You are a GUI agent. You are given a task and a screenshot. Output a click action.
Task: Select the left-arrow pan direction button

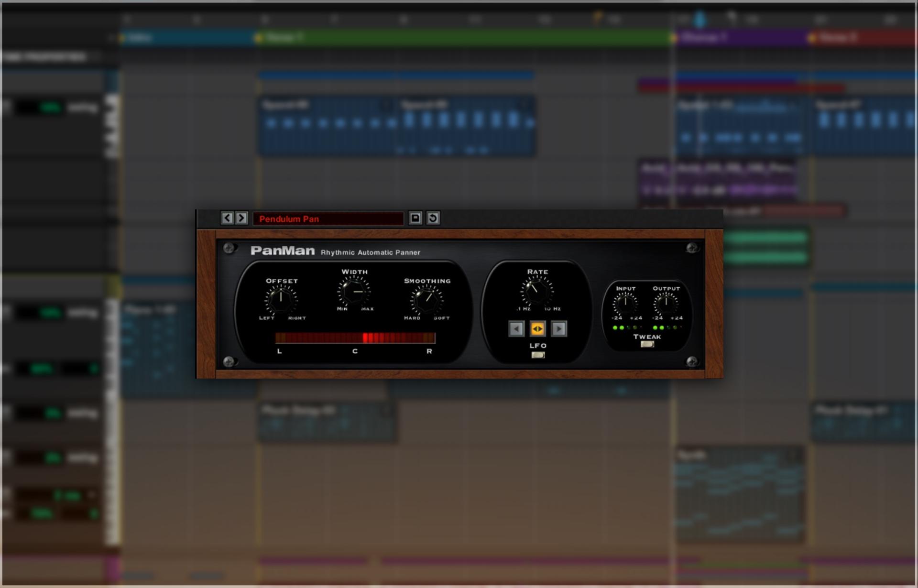[x=516, y=328]
